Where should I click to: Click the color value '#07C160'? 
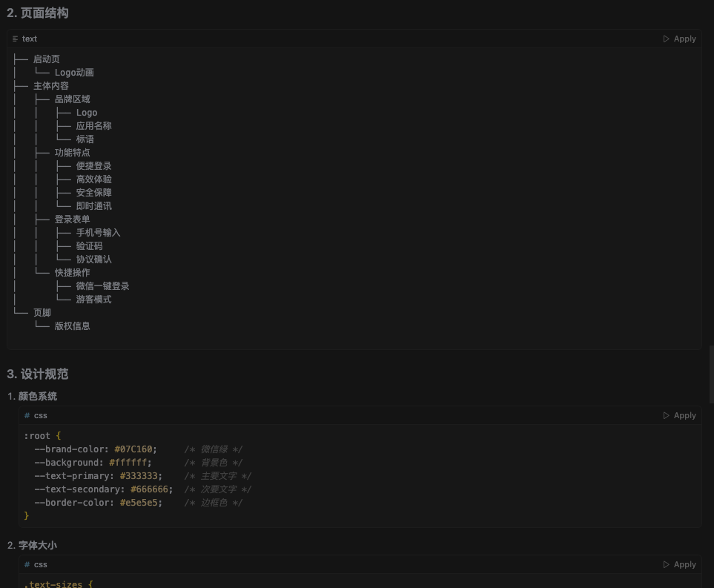(x=133, y=449)
